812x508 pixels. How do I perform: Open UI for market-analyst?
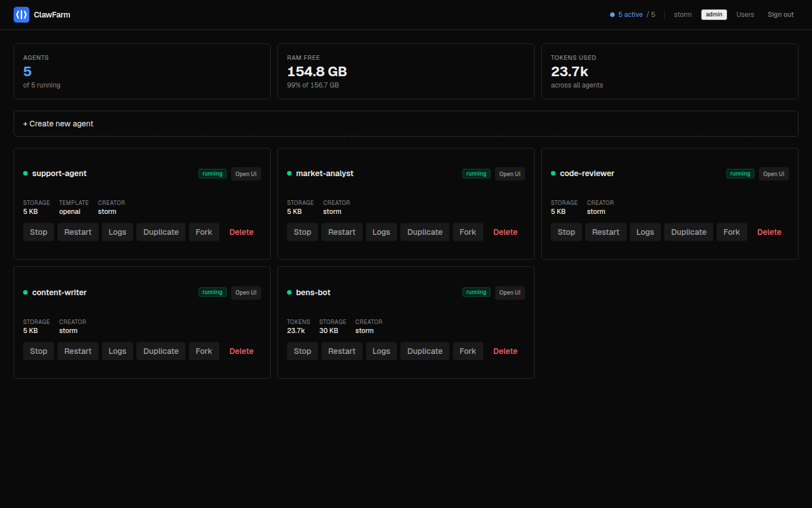pos(510,173)
